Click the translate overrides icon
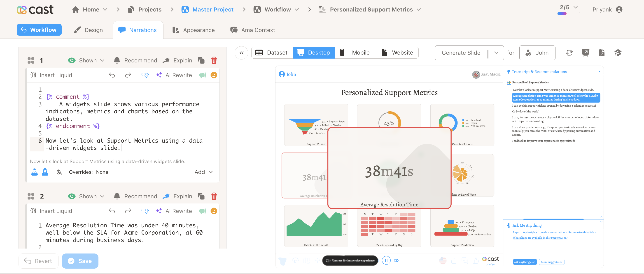Viewport: 644px width, 274px height. click(59, 172)
